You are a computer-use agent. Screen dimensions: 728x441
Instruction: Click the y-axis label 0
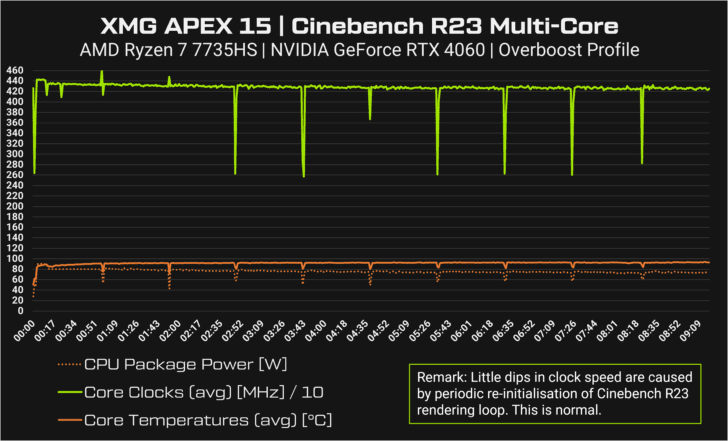click(x=20, y=311)
